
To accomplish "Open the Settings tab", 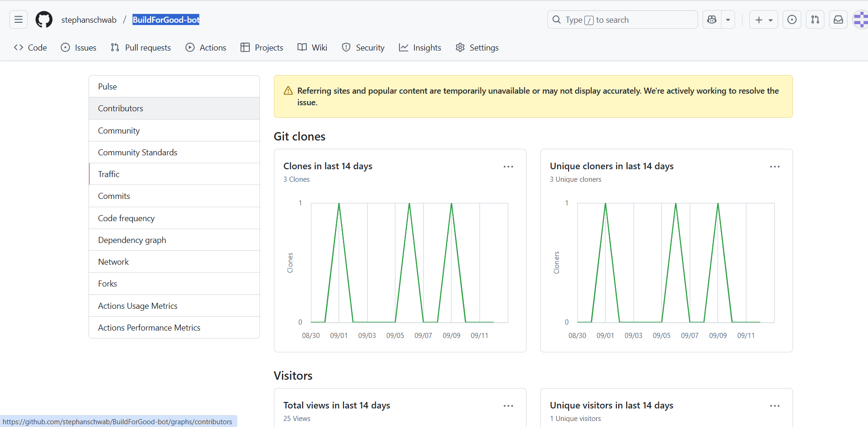I will (x=477, y=47).
